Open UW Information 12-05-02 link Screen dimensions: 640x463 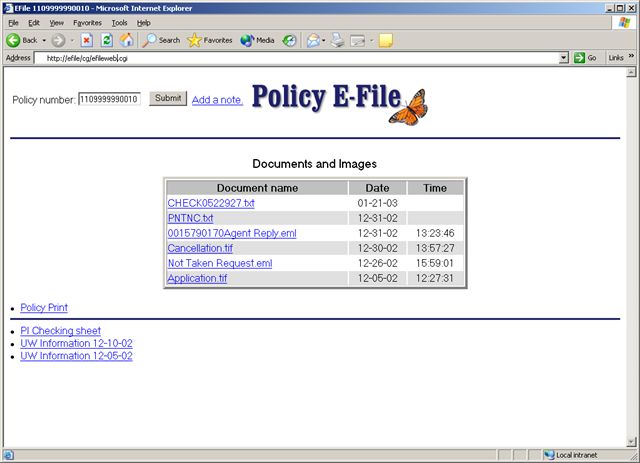(76, 356)
